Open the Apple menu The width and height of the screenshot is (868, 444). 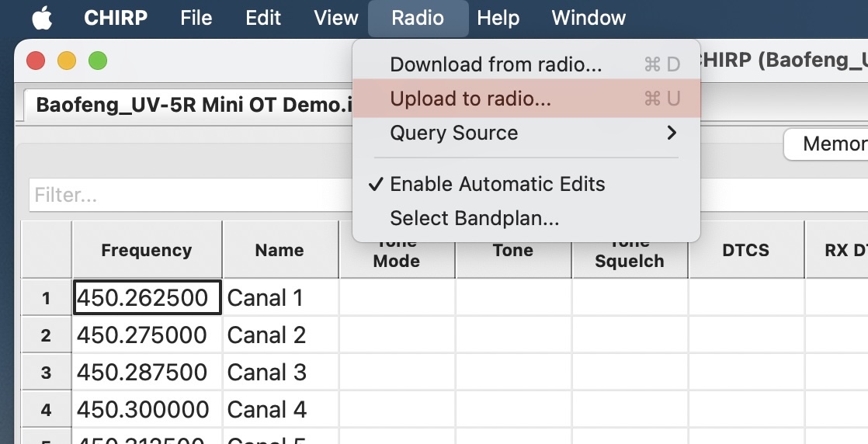pos(42,18)
